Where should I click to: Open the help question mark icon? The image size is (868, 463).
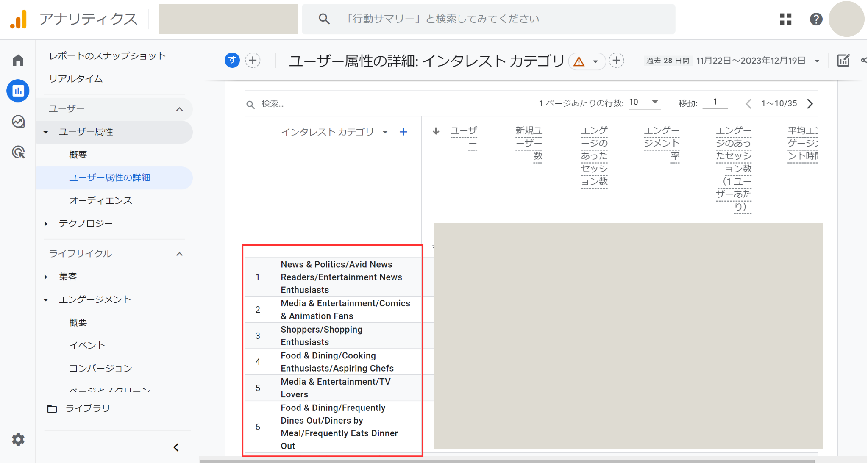(816, 19)
